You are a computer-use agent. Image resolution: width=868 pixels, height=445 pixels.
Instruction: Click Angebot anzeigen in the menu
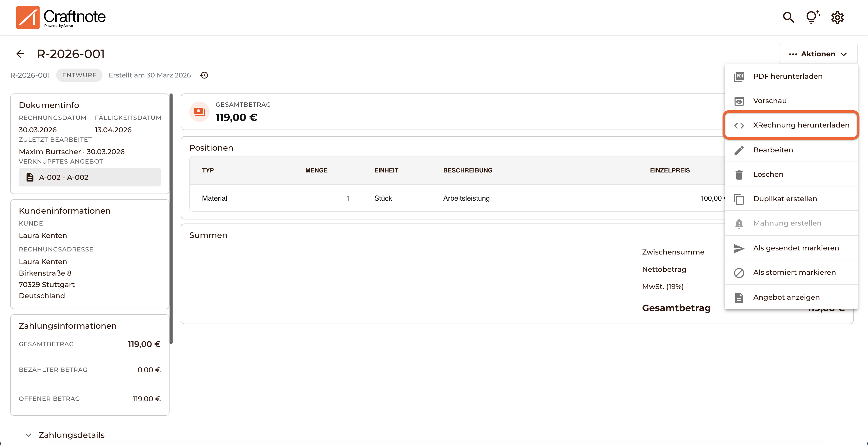(x=786, y=297)
